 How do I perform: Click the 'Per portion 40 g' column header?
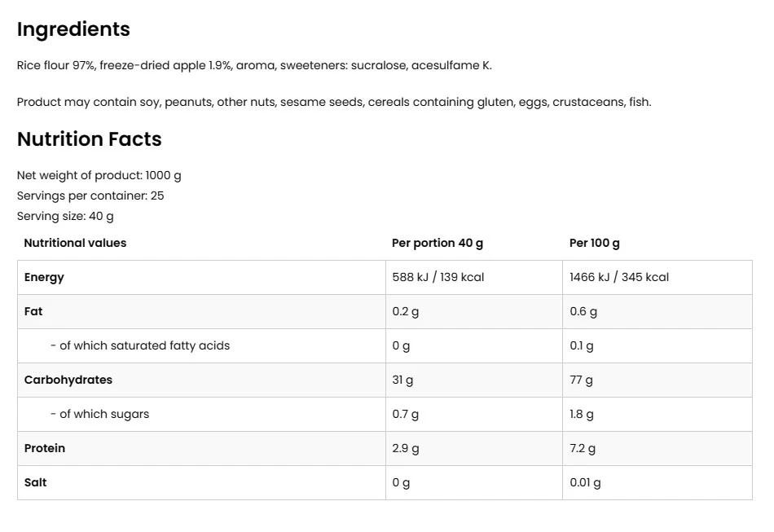pos(438,243)
